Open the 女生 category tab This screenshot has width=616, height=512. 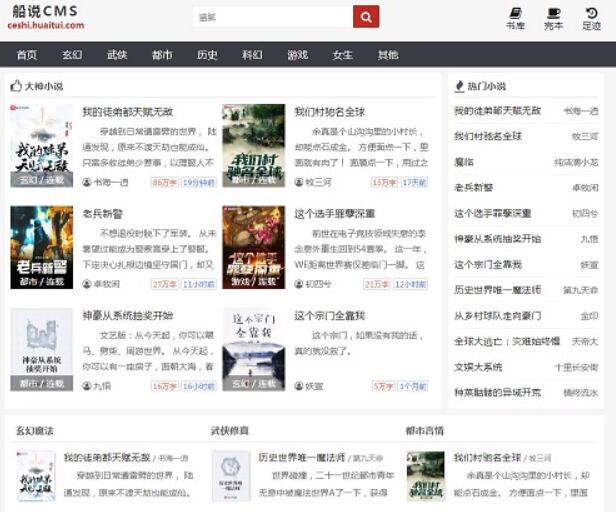coord(343,55)
